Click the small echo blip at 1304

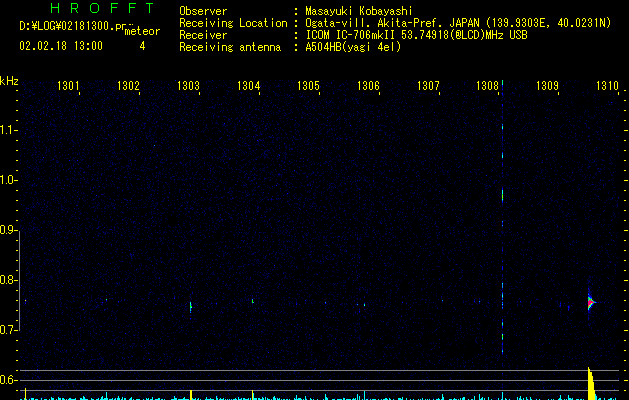coord(253,301)
